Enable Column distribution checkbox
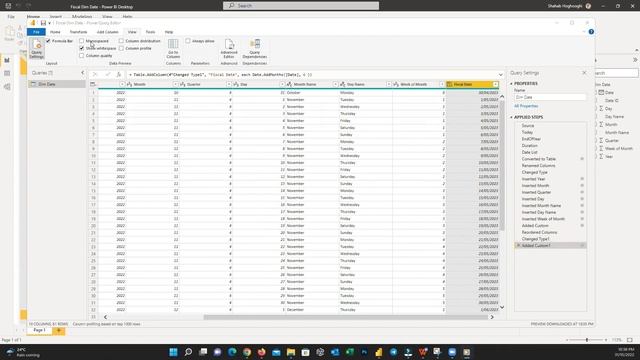The width and height of the screenshot is (640, 360). point(121,41)
